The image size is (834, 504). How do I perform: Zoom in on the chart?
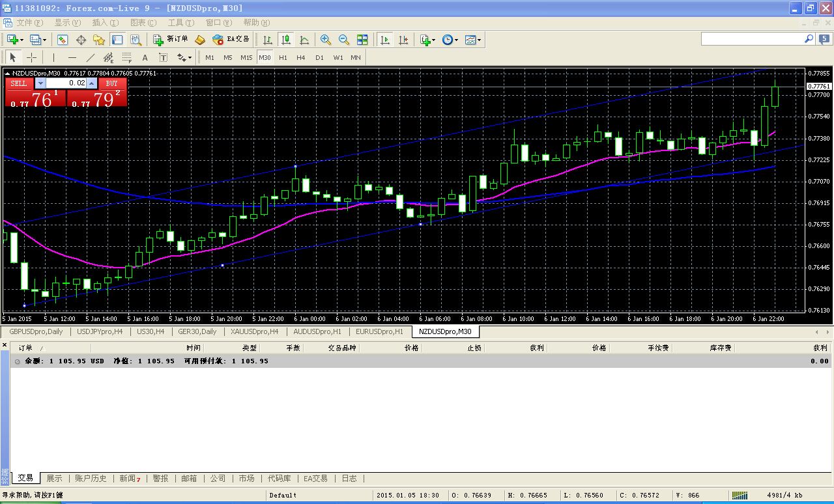[326, 40]
